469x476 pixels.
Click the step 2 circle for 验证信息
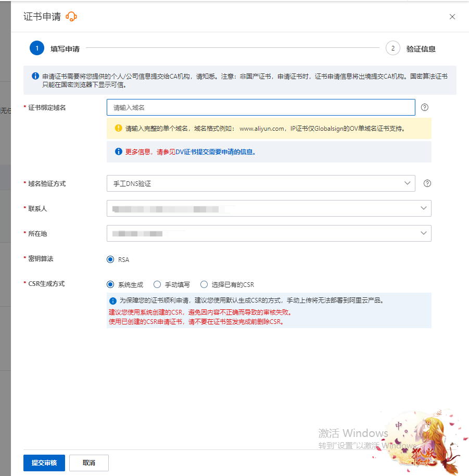393,48
